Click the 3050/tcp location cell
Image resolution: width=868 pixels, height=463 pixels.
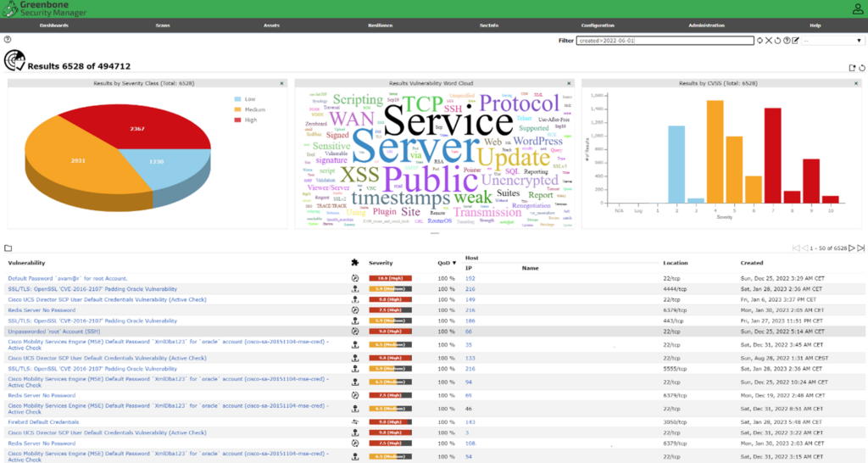pyautogui.click(x=675, y=422)
